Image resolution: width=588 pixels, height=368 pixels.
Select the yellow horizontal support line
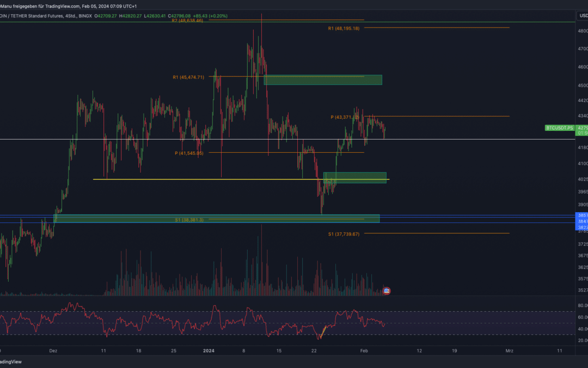(241, 179)
